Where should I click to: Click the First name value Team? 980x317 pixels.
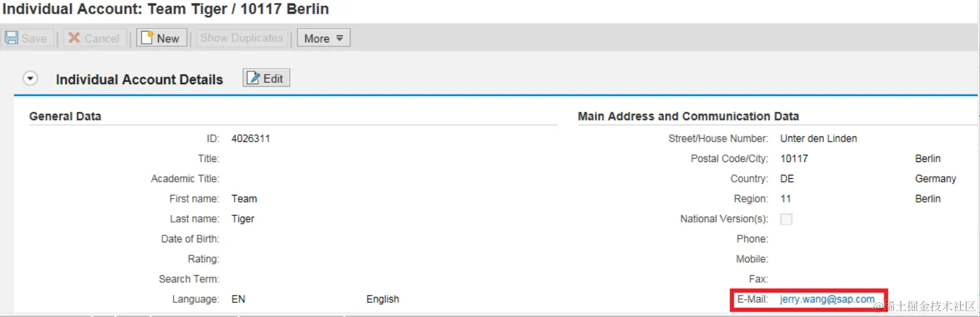coord(244,199)
